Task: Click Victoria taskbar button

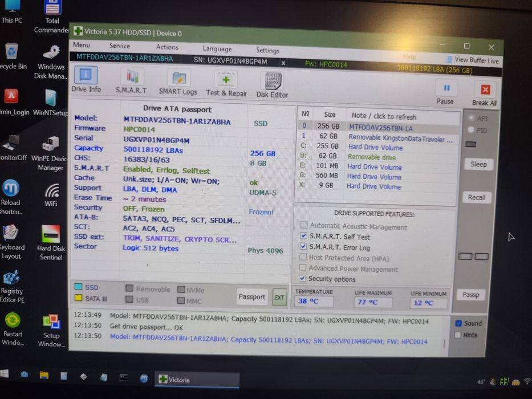Action: click(197, 379)
